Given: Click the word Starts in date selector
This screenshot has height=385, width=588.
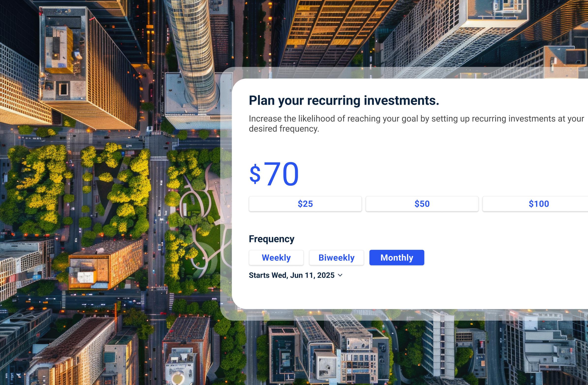Looking at the screenshot, I should pyautogui.click(x=259, y=275).
